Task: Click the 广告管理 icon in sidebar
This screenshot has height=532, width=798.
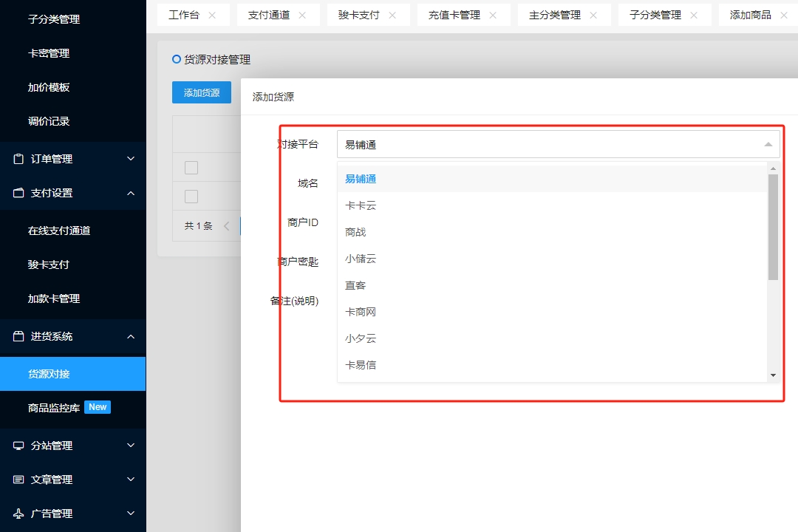Action: coord(18,514)
